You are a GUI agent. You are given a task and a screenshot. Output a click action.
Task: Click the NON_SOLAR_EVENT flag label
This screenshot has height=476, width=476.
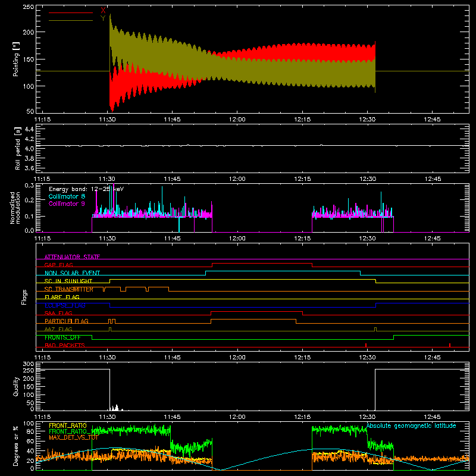coord(72,273)
